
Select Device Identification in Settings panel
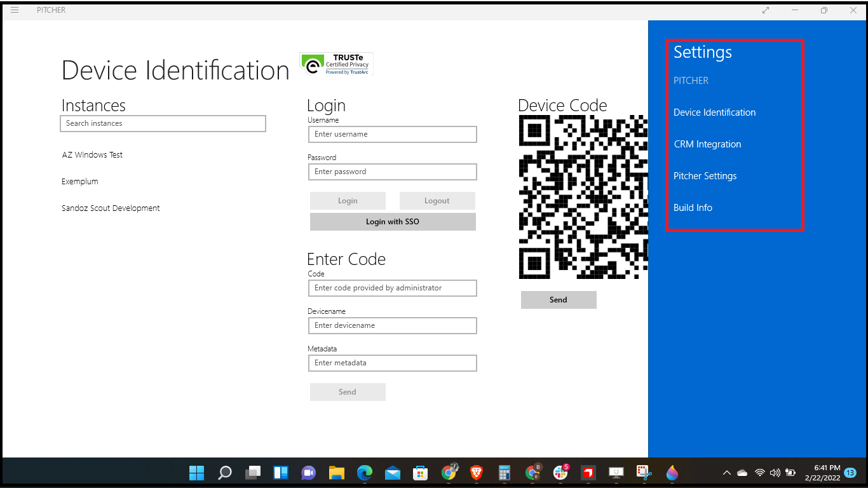pyautogui.click(x=714, y=112)
